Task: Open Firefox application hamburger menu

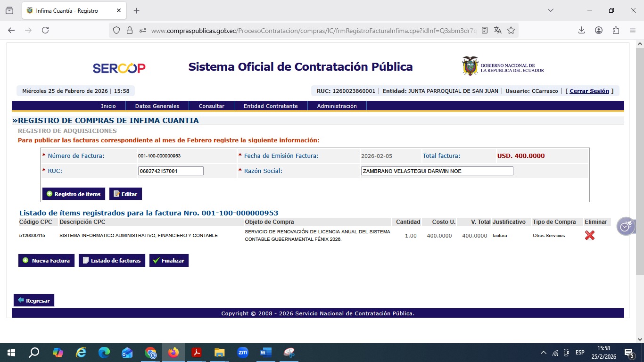Action: [633, 30]
